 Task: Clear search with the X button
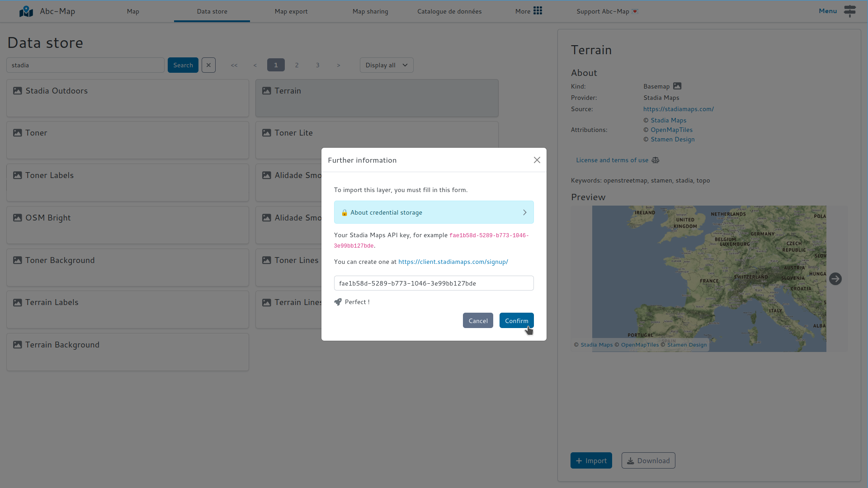(208, 65)
